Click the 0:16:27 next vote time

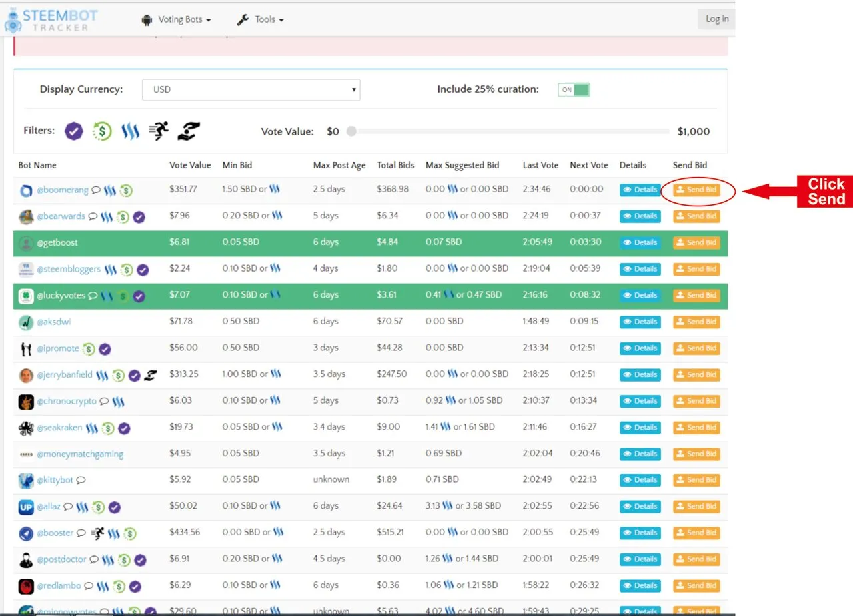[x=584, y=427]
